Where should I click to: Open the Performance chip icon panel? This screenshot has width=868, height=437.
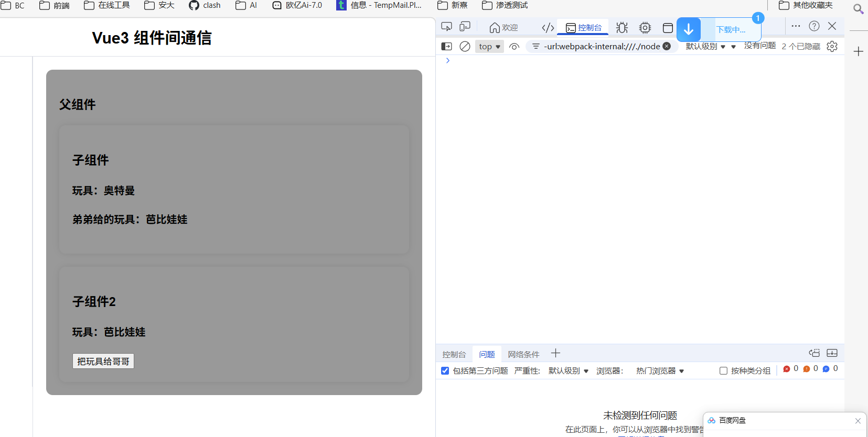645,28
